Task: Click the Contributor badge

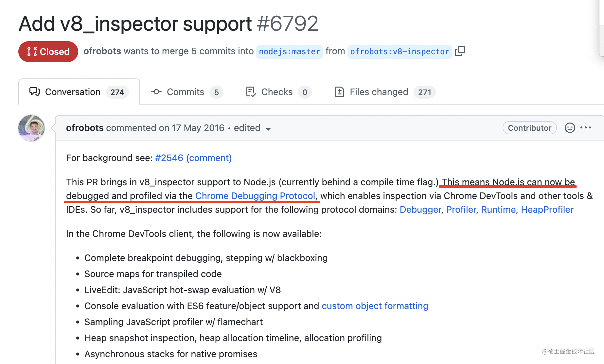Action: (x=529, y=128)
